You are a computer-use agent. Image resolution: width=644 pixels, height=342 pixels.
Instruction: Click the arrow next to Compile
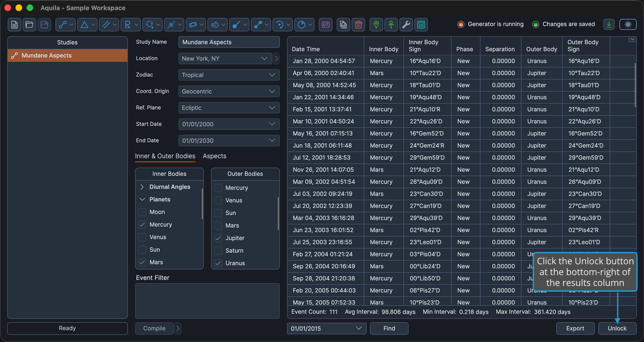coord(178,328)
